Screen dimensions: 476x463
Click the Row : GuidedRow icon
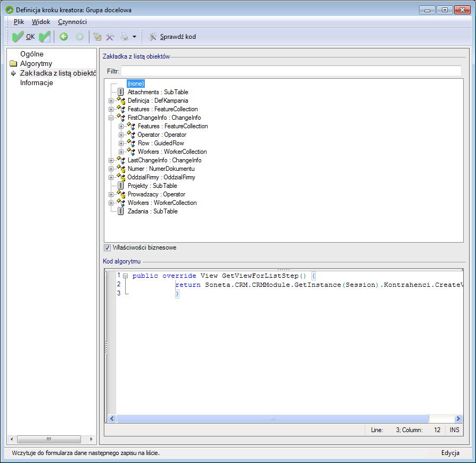click(131, 143)
